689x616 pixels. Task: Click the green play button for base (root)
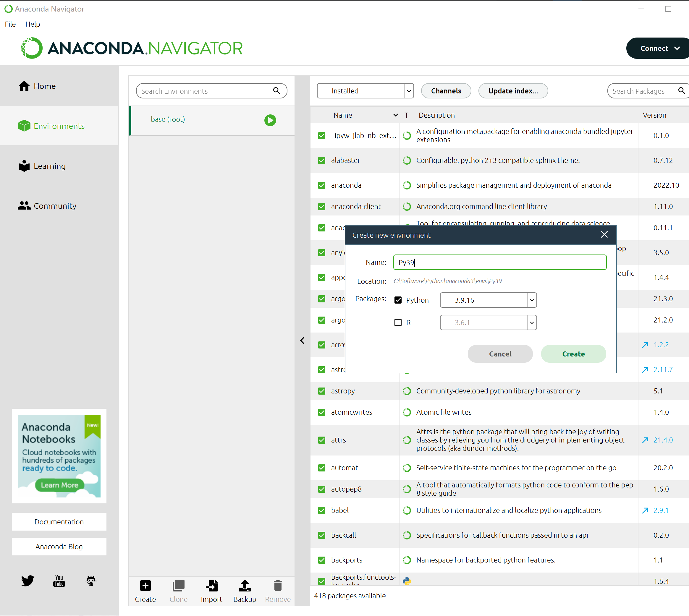pyautogui.click(x=270, y=120)
